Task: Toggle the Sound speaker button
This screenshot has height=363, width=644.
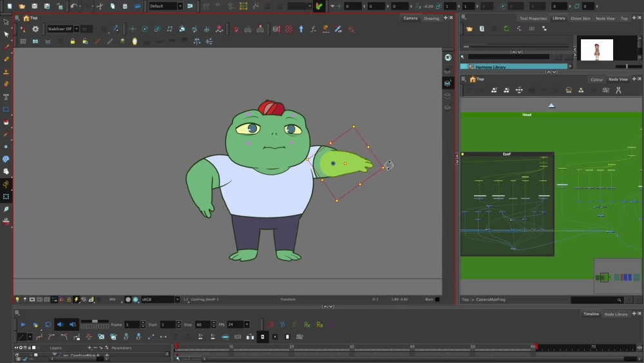Action: point(61,325)
